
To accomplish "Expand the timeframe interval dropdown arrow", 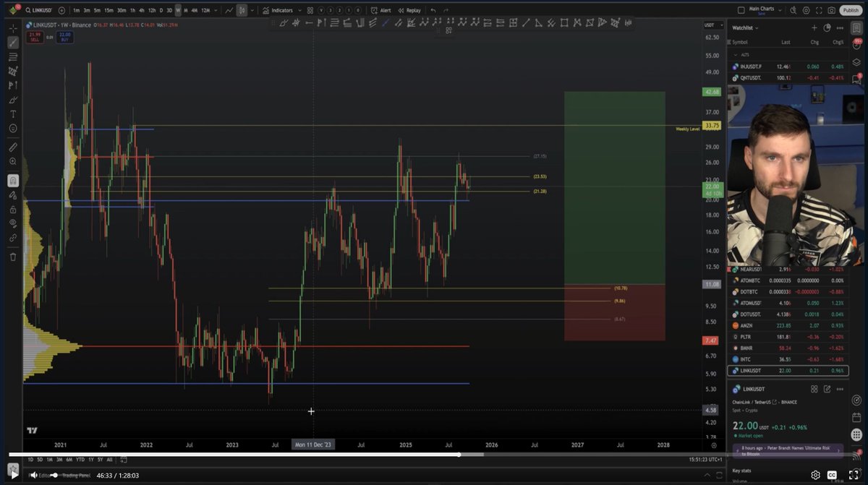I will (217, 10).
